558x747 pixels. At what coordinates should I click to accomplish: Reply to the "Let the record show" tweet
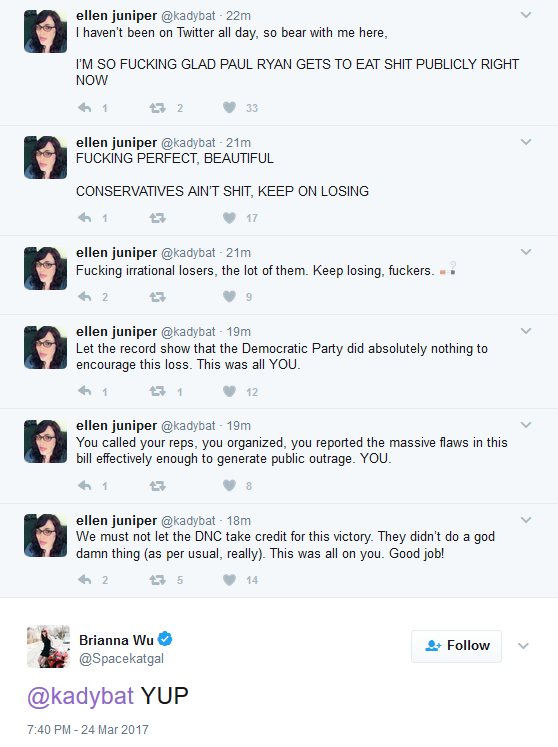(84, 391)
